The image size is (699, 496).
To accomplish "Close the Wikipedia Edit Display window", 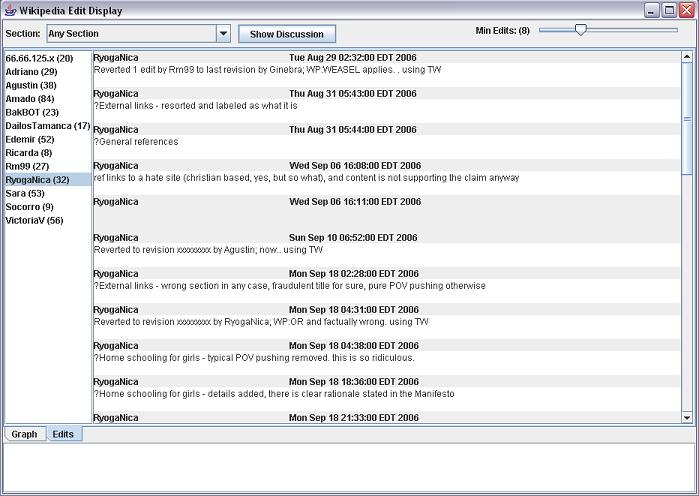I will 686,10.
